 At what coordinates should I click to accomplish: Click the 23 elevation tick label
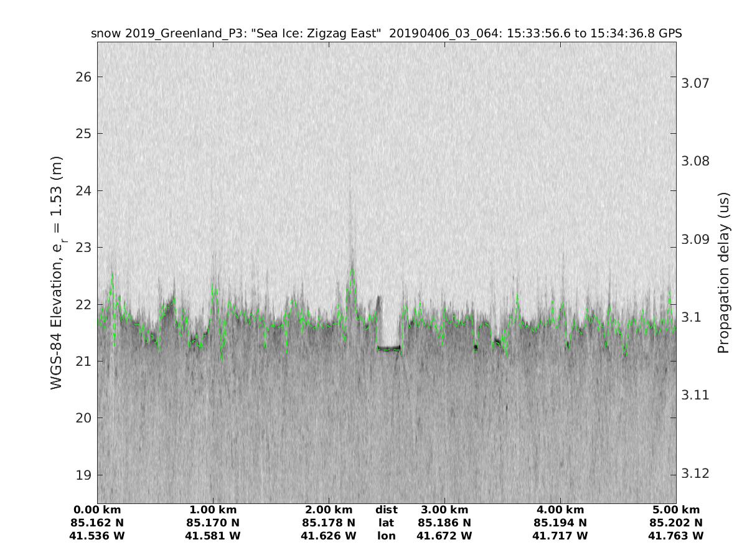83,248
